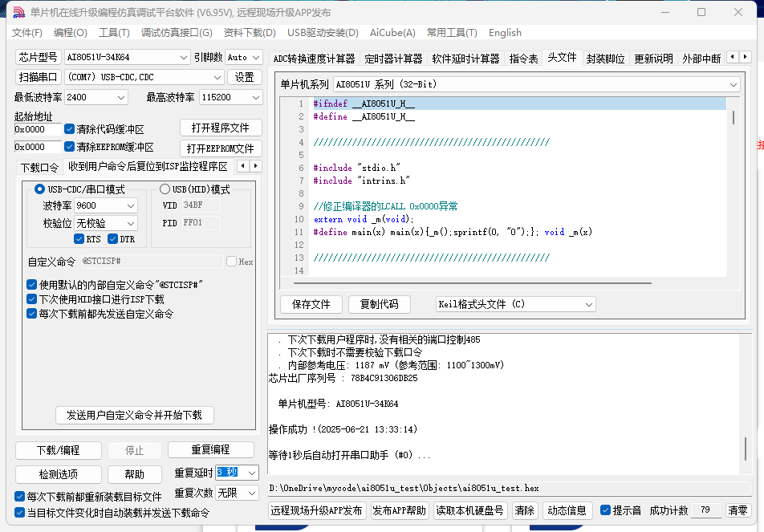Click 扫描串口 button

38,77
